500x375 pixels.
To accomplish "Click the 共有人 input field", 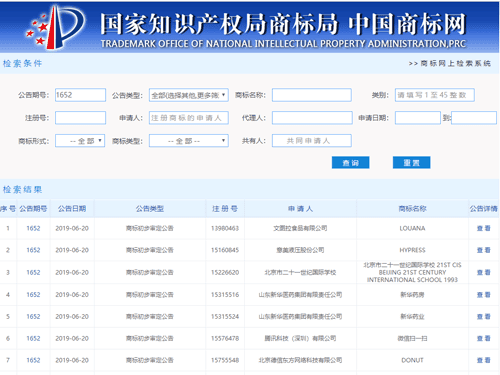I will pyautogui.click(x=312, y=141).
